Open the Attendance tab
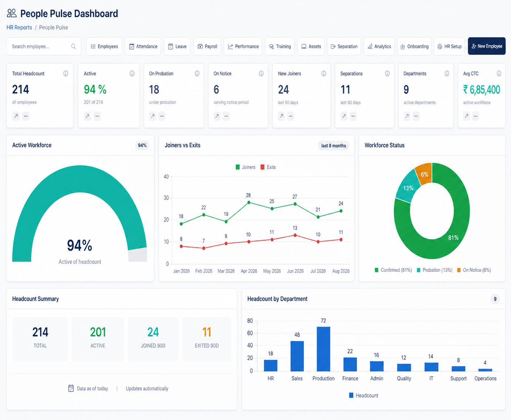The image size is (511, 420). click(143, 47)
